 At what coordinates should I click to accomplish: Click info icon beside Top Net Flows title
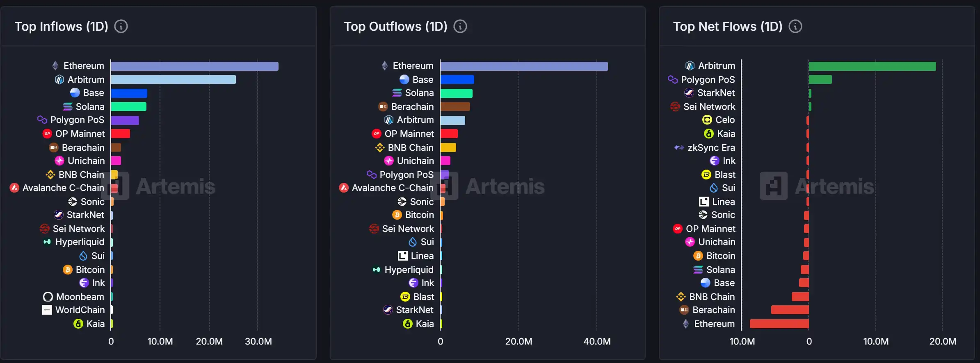pos(795,27)
